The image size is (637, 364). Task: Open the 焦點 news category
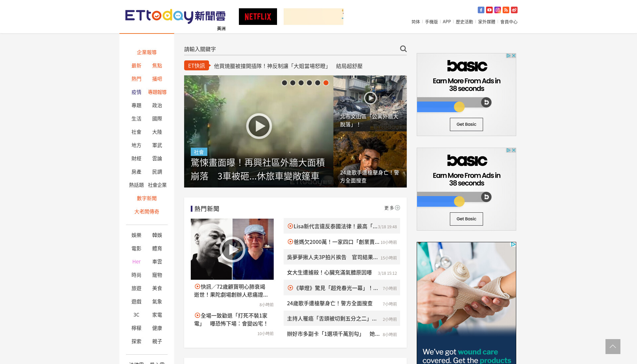157,66
